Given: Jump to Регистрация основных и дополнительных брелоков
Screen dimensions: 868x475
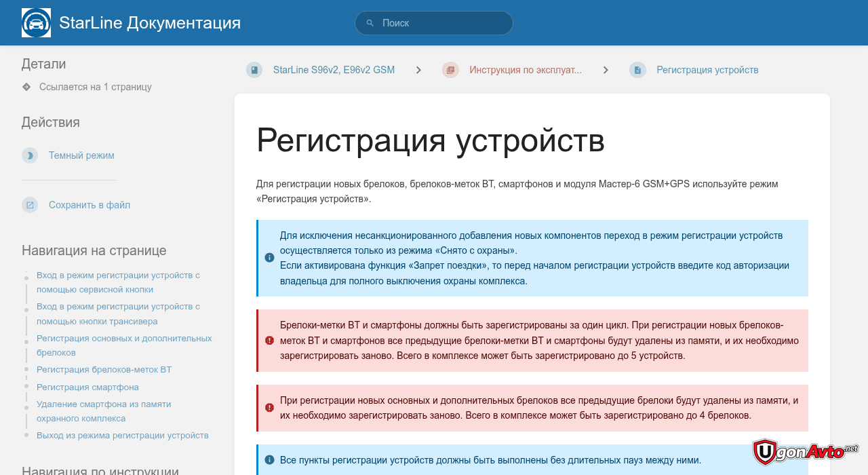Looking at the screenshot, I should 124,345.
